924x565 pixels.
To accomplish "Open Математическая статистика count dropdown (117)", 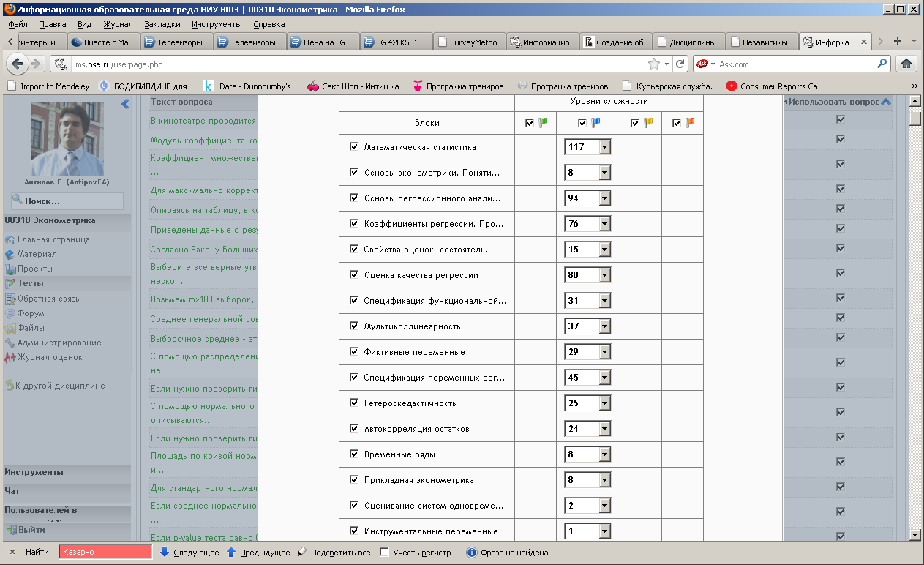I will 587,147.
